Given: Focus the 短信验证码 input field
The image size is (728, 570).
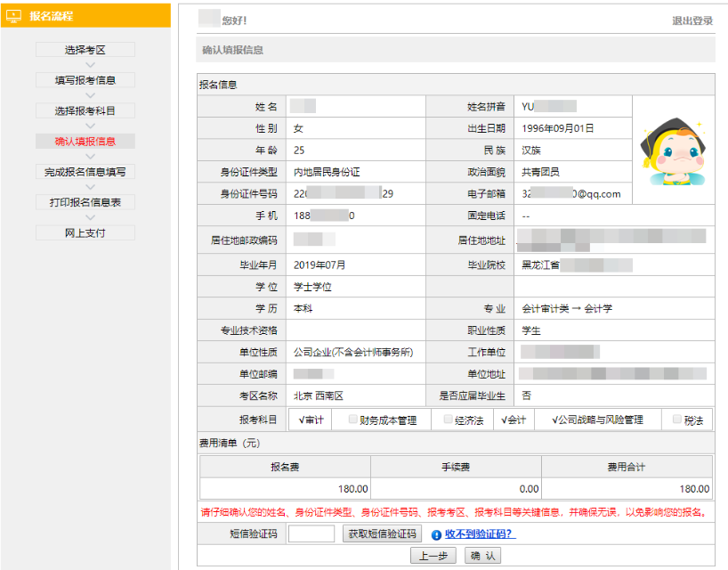Looking at the screenshot, I should click(x=311, y=534).
